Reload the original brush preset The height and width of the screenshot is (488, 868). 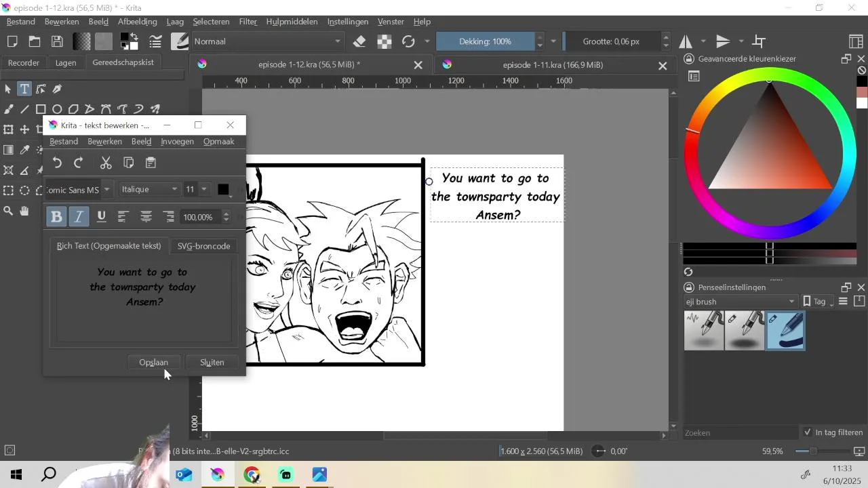coord(408,41)
